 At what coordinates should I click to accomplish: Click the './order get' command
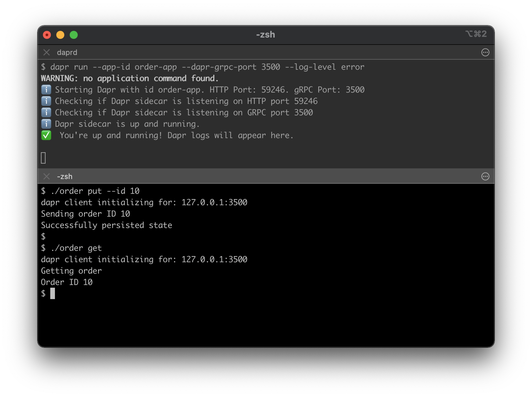tap(76, 248)
